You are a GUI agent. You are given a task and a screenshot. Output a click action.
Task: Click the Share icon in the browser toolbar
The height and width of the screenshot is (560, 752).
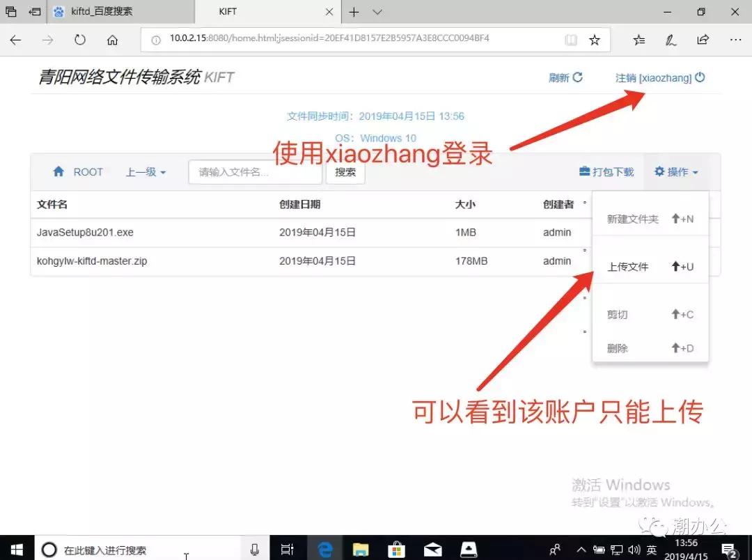click(x=703, y=40)
